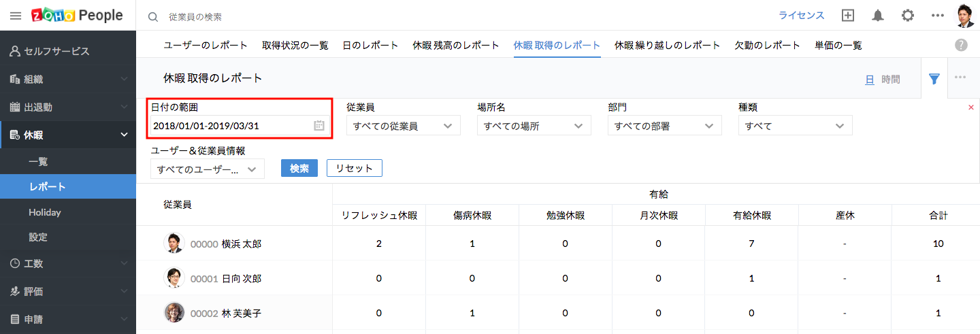Expand the 出退勤 sidebar section
This screenshot has height=334, width=980.
pos(68,107)
